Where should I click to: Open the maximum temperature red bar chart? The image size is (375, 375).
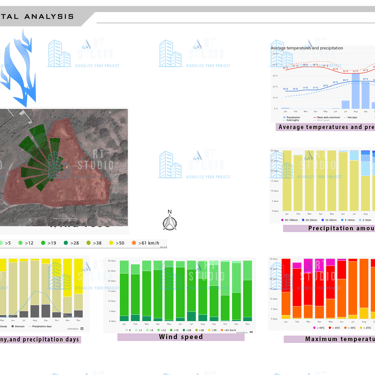pos(322,294)
